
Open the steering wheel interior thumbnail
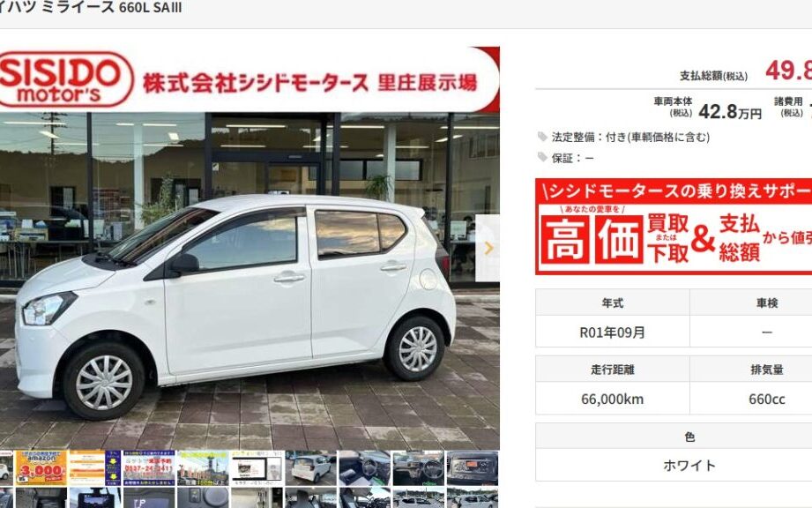(418, 468)
